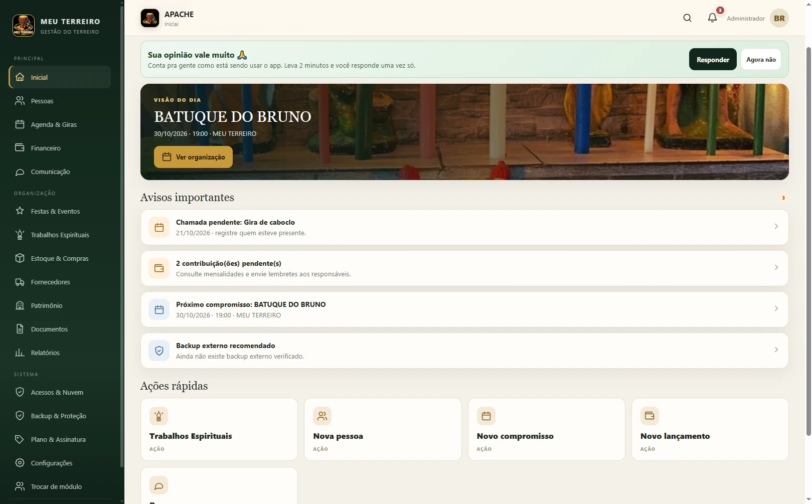Open Trabalhos Espirituais sidebar item

(x=60, y=235)
